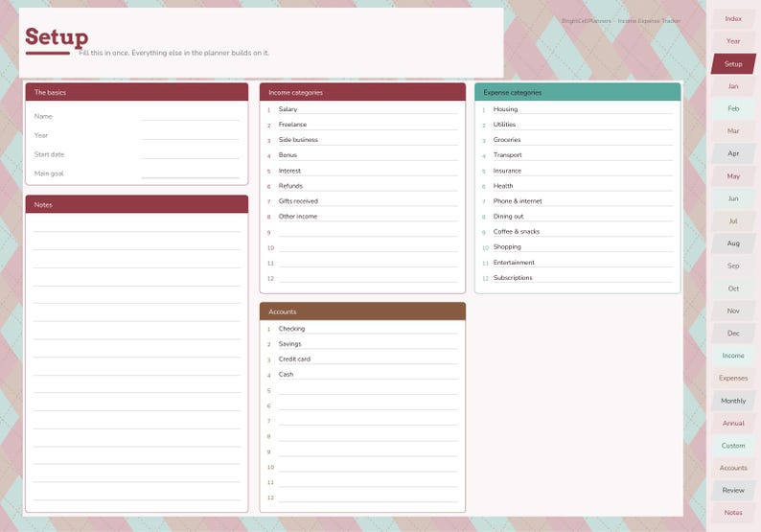
Task: Click empty account line 5
Action: [x=362, y=390]
